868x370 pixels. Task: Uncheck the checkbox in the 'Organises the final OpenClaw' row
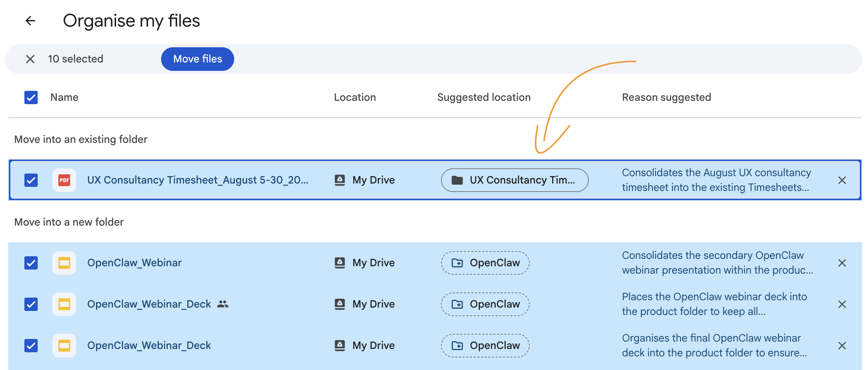[x=31, y=346]
